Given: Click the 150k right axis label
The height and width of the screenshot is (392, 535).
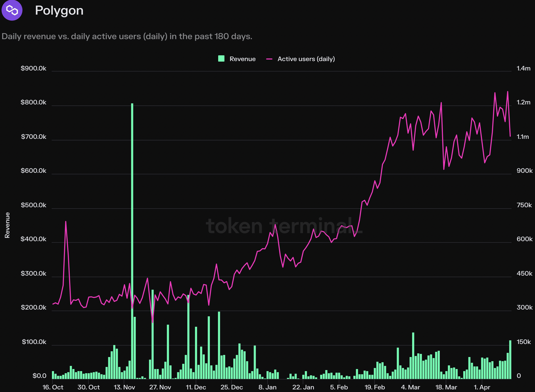Looking at the screenshot, I should tap(524, 342).
